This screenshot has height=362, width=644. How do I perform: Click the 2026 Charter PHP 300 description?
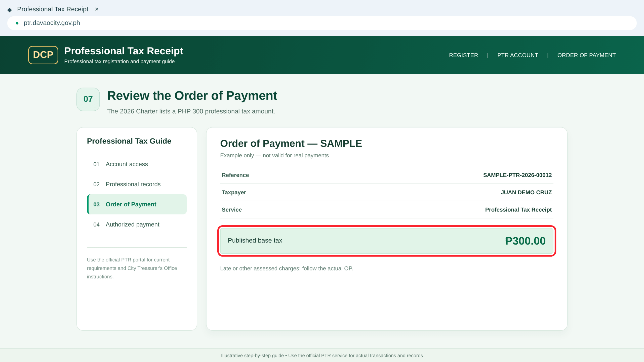pyautogui.click(x=191, y=111)
